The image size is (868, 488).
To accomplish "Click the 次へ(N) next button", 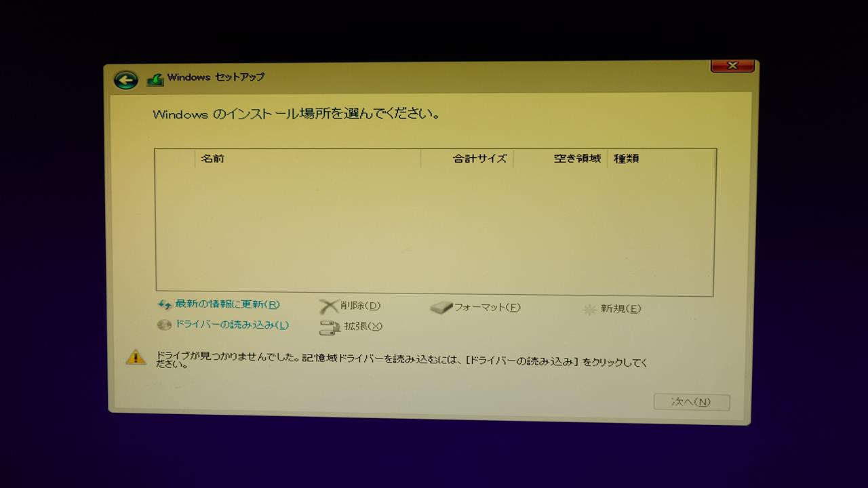I will pos(692,402).
